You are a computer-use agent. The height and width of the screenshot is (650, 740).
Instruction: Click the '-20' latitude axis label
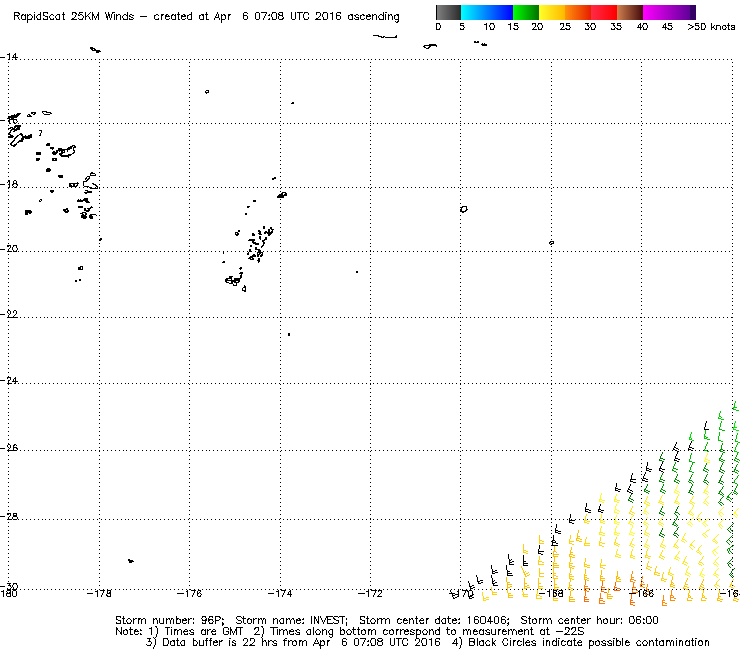coord(9,249)
